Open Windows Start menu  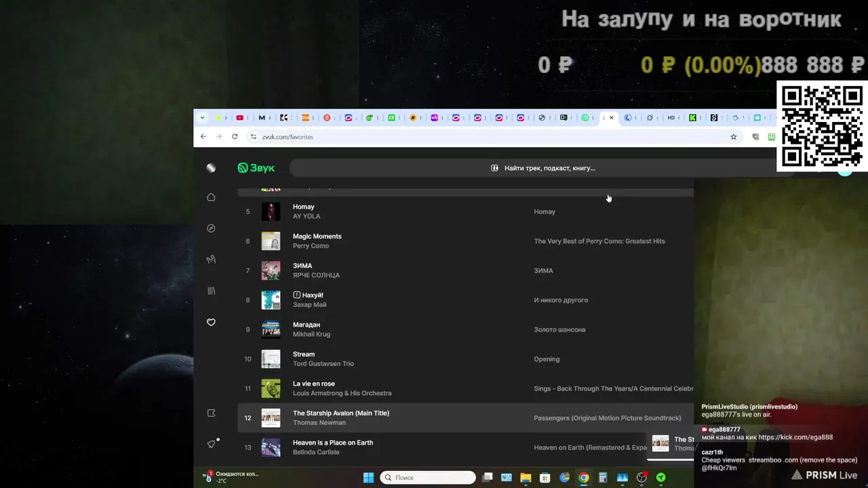[368, 478]
